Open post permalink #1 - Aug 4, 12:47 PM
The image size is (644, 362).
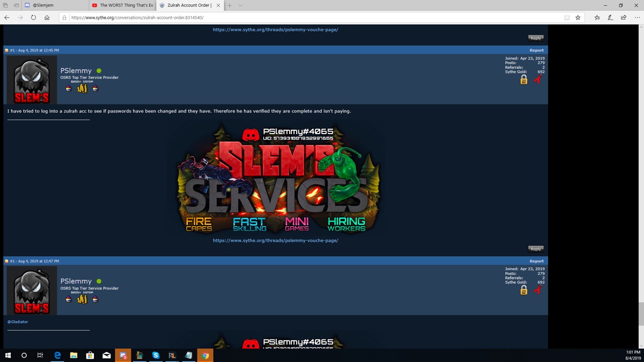[x=34, y=261]
